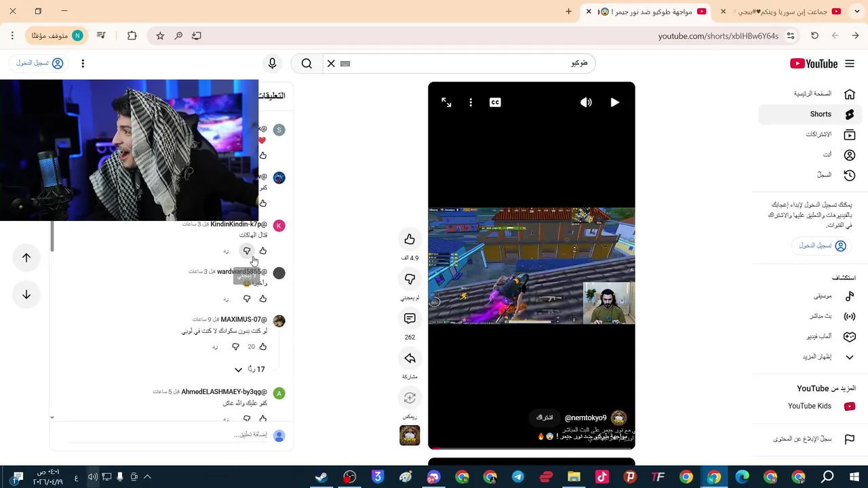Open TikTok from the taskbar
868x488 pixels.
602,477
